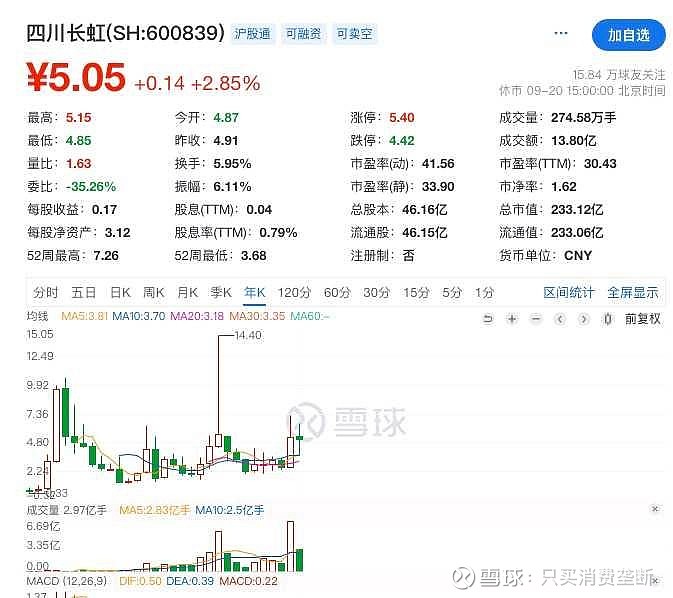The image size is (673, 598).
Task: Switch to the 月K monthly chart tab
Action: (x=188, y=293)
